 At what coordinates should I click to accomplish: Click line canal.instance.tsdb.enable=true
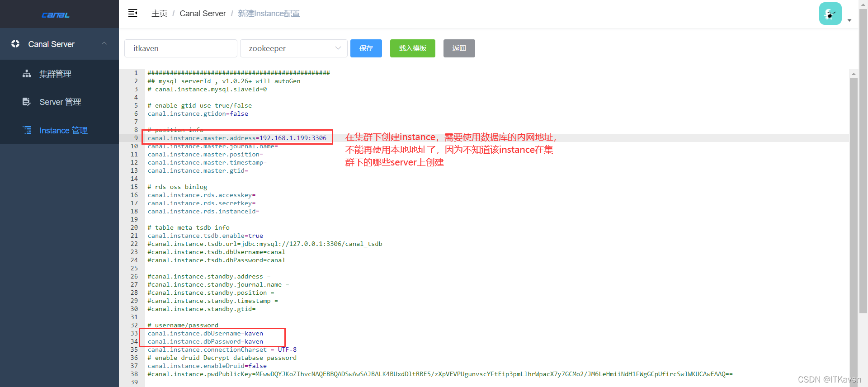[x=205, y=236]
